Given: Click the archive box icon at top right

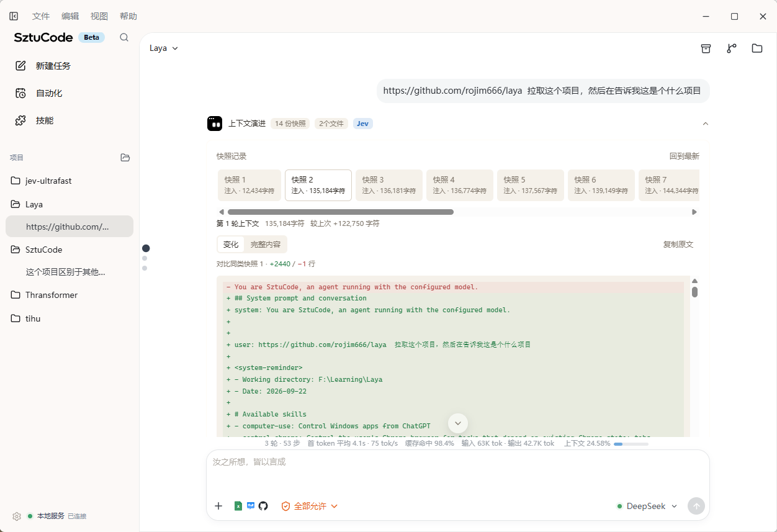Looking at the screenshot, I should click(x=706, y=48).
